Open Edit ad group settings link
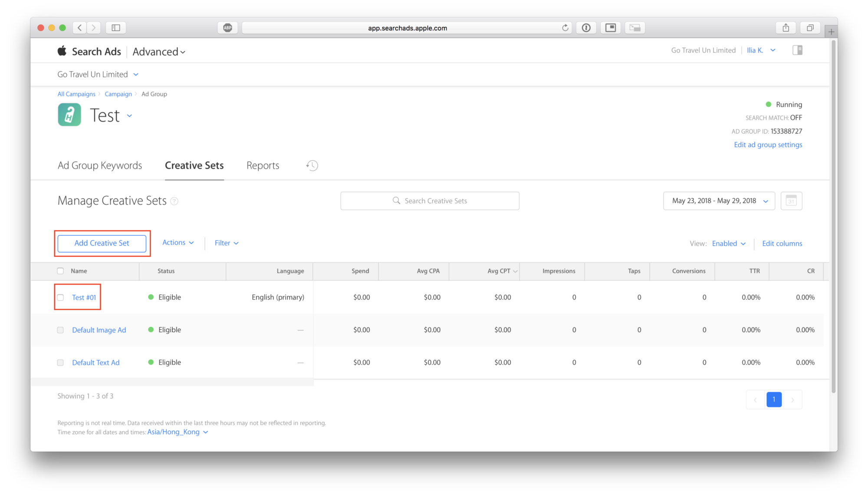868x495 pixels. (x=768, y=145)
